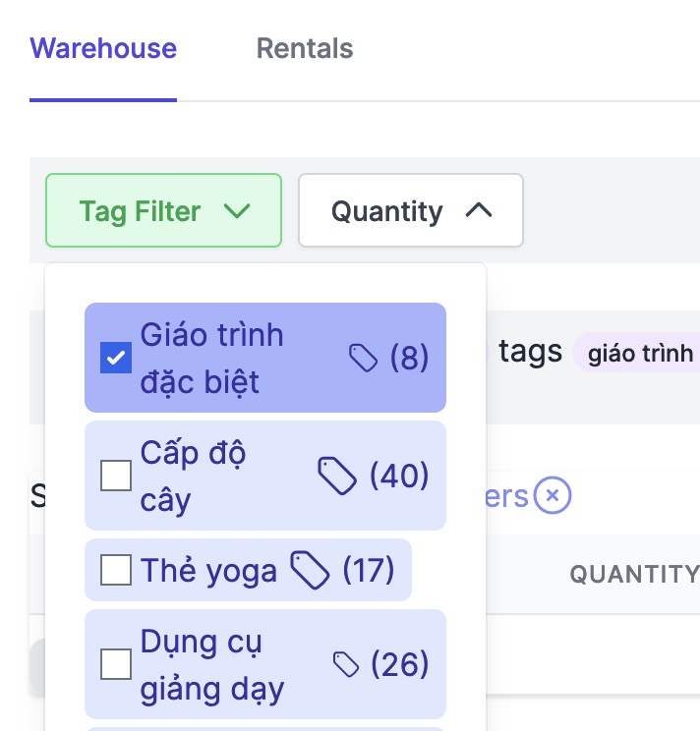Select the Warehouse tab
The height and width of the screenshot is (731, 700).
[x=103, y=49]
